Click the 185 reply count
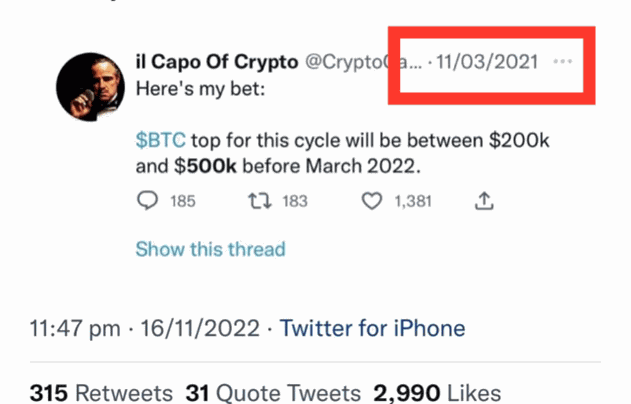Screen dimensions: 631x404 (182, 201)
